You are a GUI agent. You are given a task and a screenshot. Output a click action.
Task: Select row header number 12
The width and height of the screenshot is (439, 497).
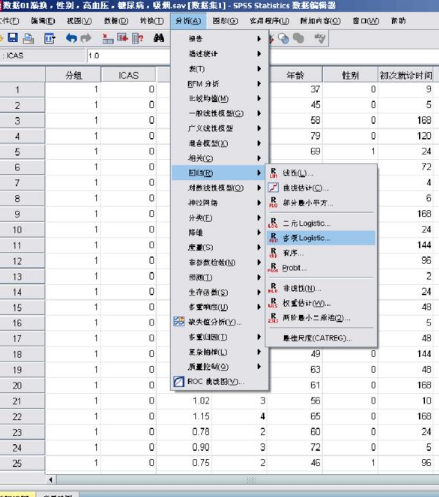(17, 261)
